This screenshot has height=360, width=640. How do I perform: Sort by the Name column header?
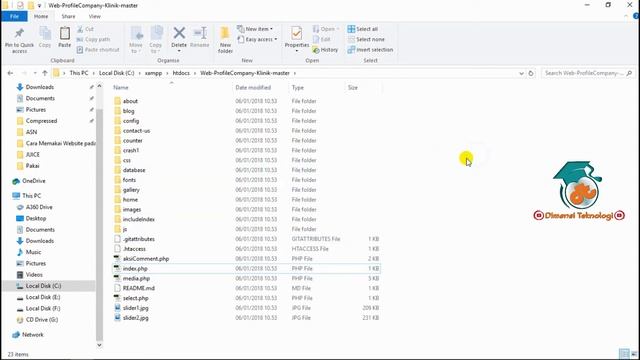[121, 87]
